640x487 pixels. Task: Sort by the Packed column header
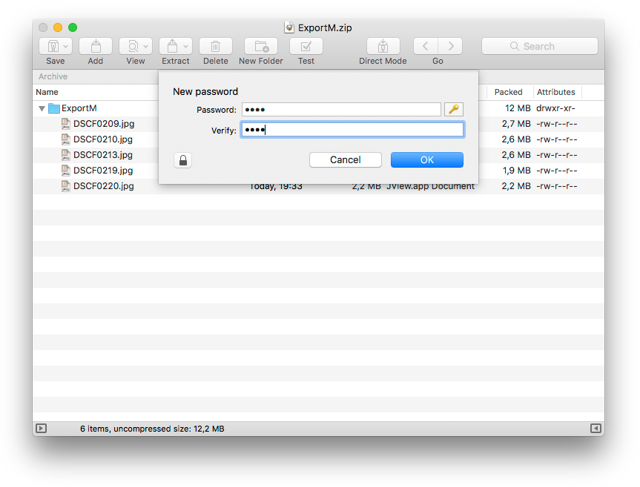(508, 92)
